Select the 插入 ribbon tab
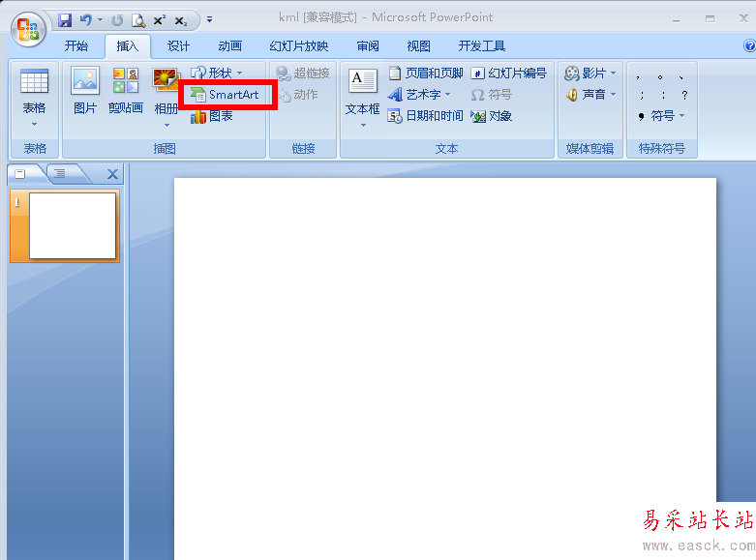756x560 pixels. 127,46
